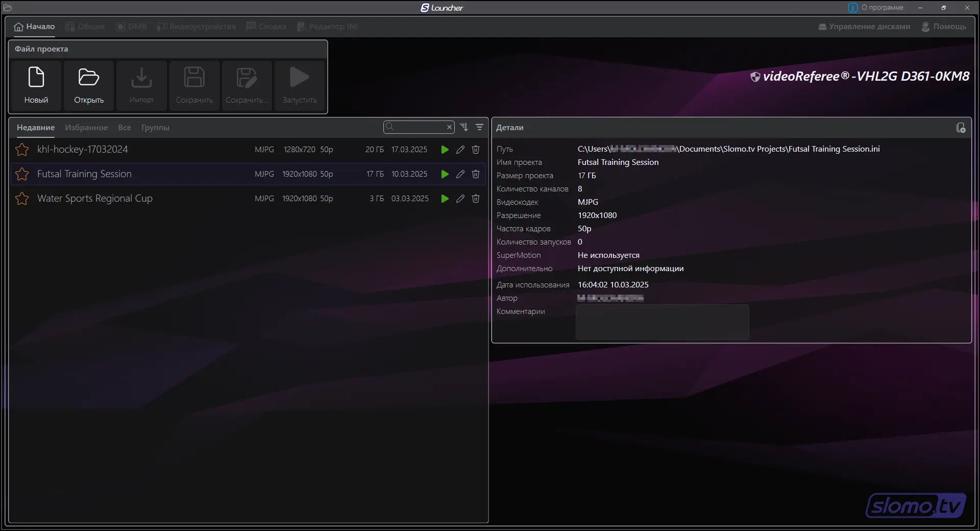
Task: Click the Сохранить... save-as icon
Action: pyautogui.click(x=247, y=85)
